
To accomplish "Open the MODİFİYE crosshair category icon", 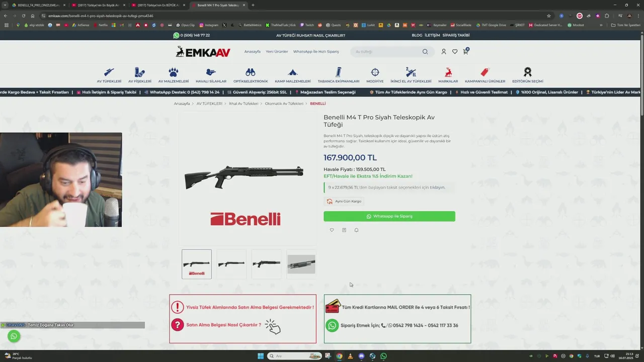I will coord(375,72).
